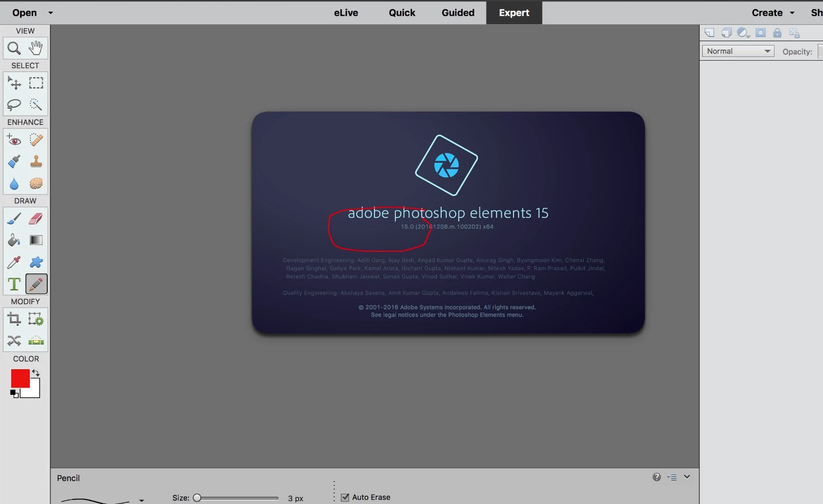
Task: Select the Color Picker eyedropper tool
Action: [x=14, y=262]
